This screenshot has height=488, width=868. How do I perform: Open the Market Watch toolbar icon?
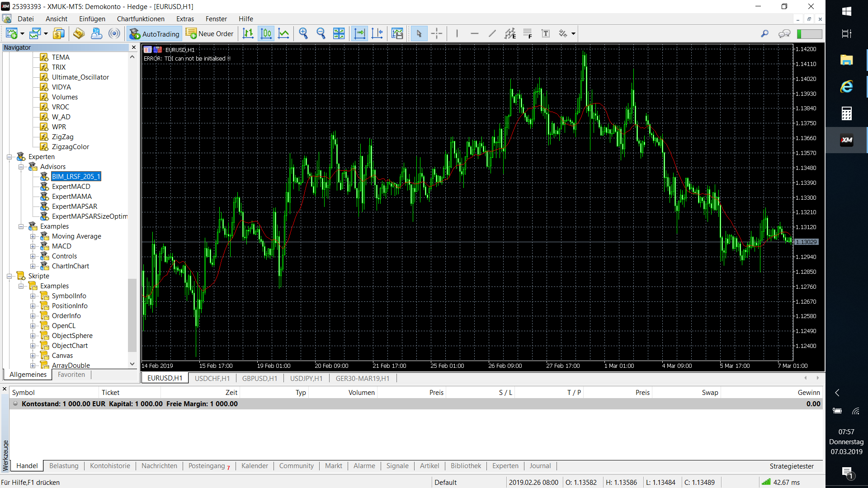tap(35, 33)
